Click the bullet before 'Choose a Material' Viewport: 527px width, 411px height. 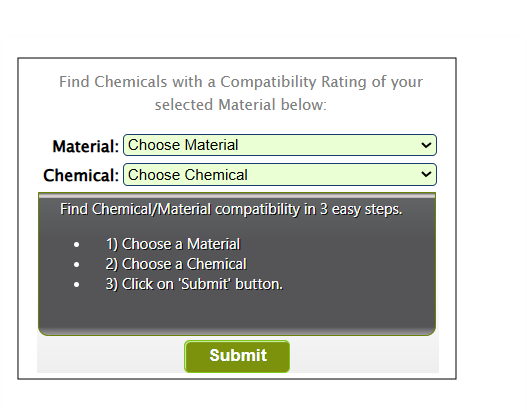click(77, 245)
